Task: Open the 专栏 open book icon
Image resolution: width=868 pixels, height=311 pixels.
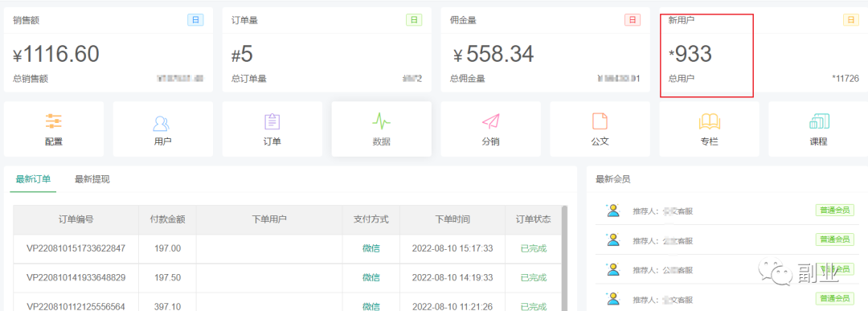Action: tap(709, 121)
